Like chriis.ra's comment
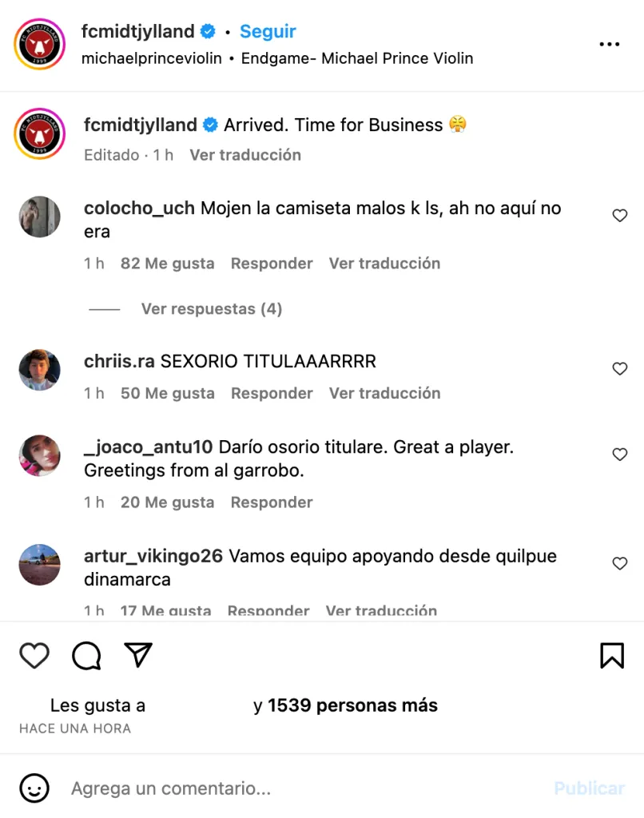 coord(620,369)
